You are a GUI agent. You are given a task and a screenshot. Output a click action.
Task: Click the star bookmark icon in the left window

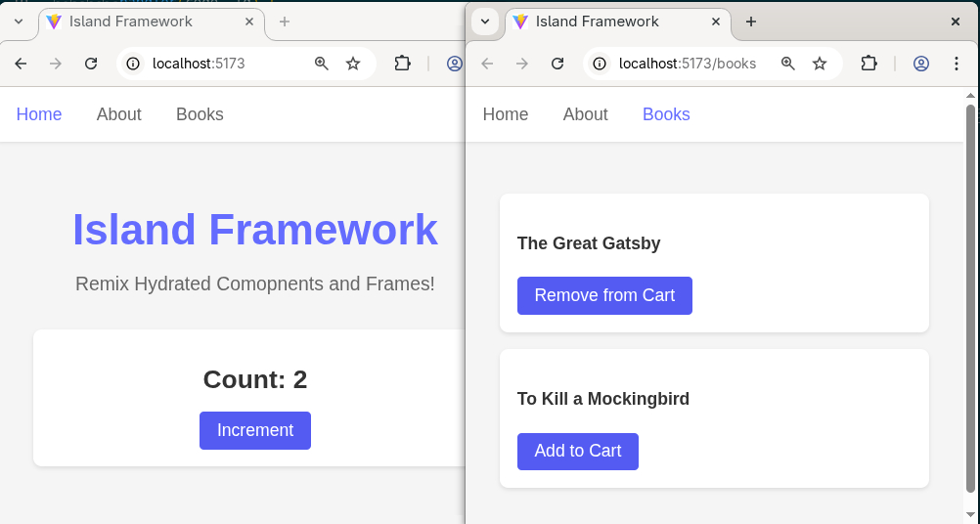click(x=353, y=64)
